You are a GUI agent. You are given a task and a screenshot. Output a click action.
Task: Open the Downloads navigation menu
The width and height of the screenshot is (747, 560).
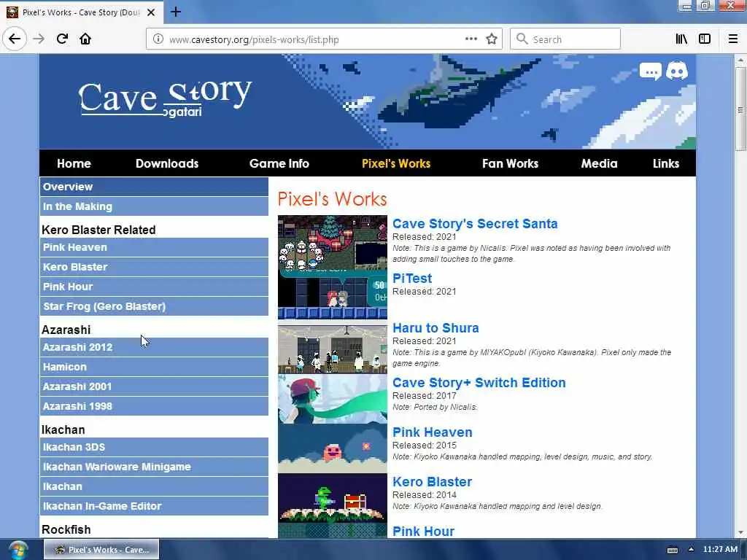167,163
